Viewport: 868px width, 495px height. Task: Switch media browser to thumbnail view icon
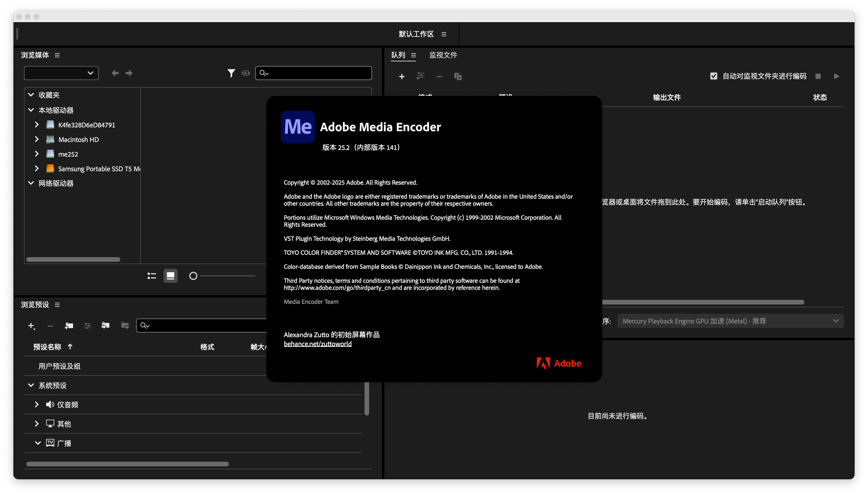(170, 276)
